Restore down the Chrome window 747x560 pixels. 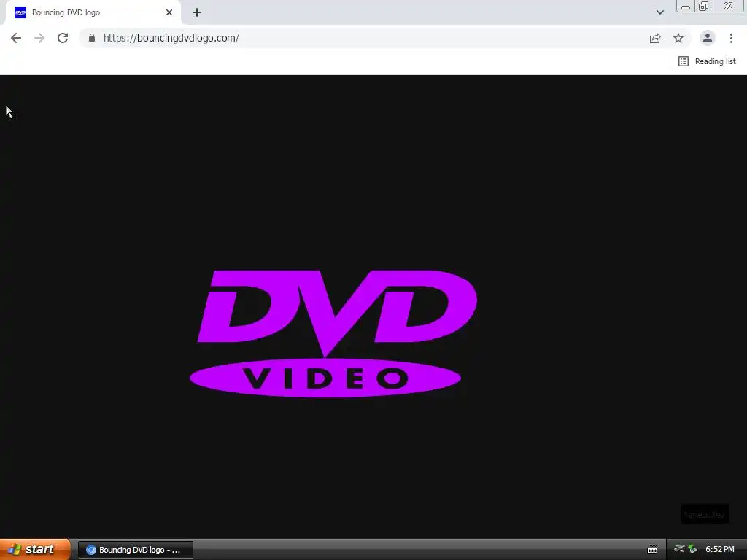tap(703, 6)
